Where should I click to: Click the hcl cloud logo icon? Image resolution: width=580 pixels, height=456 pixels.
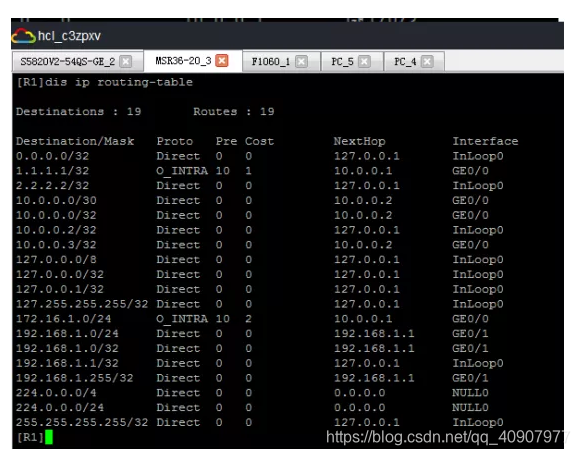[x=23, y=36]
